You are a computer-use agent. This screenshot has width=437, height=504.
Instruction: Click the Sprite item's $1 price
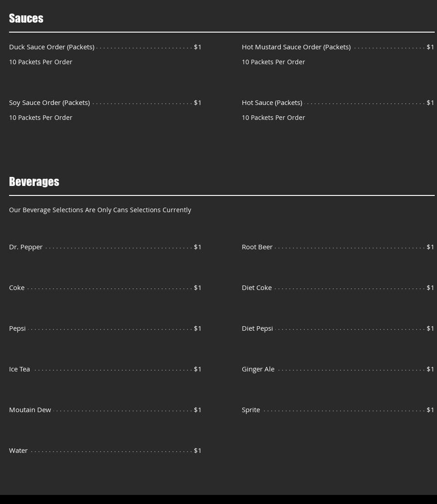pyautogui.click(x=430, y=410)
